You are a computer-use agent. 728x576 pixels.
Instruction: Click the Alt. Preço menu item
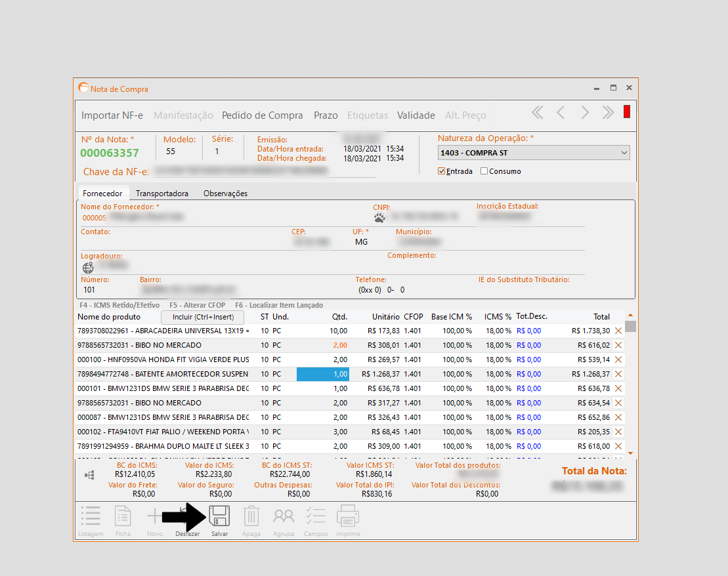465,115
